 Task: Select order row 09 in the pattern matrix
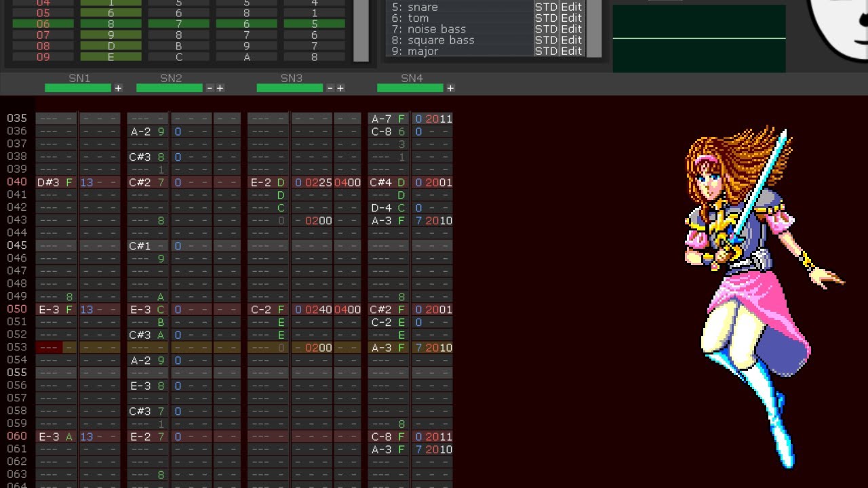pos(43,57)
